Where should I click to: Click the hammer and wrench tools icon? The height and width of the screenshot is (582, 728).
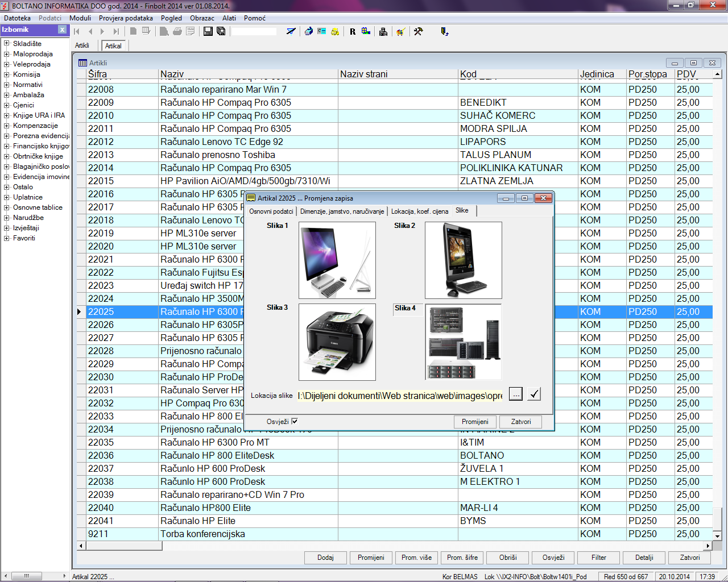(x=418, y=31)
